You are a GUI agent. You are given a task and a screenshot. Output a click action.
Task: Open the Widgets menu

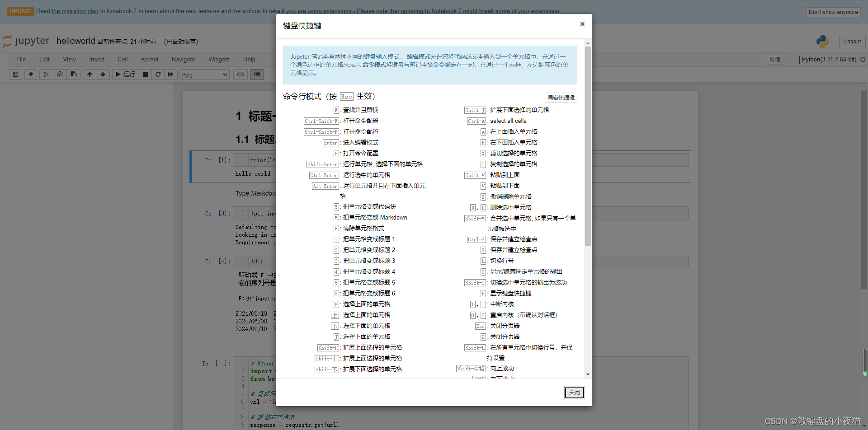219,59
